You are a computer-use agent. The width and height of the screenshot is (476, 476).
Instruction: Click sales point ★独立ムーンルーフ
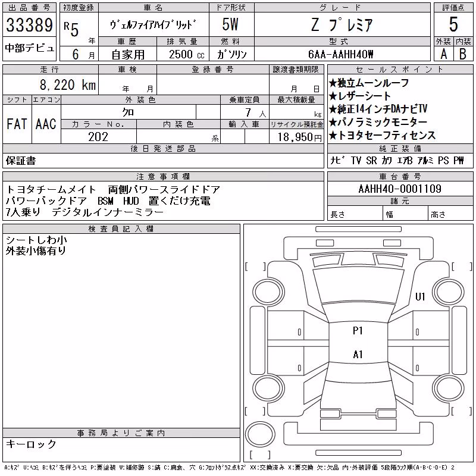(x=369, y=83)
